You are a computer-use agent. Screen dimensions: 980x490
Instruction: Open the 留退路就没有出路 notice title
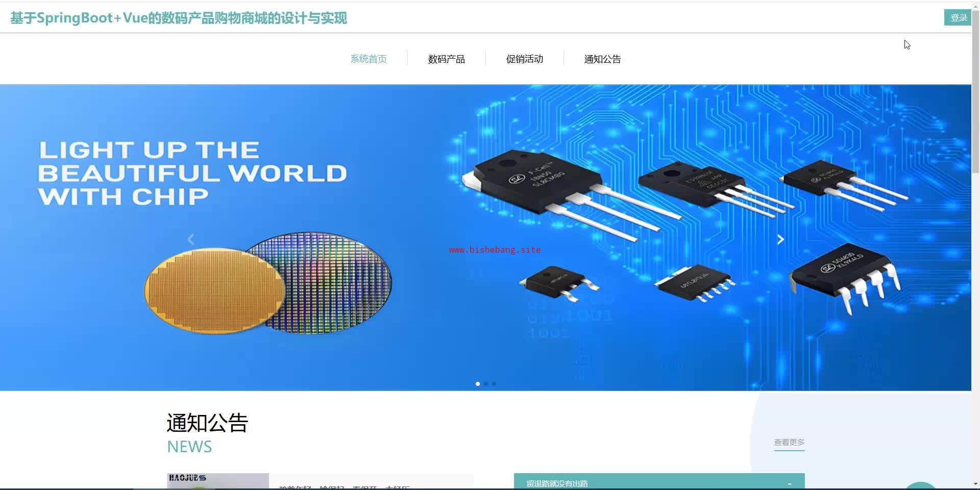point(557,483)
